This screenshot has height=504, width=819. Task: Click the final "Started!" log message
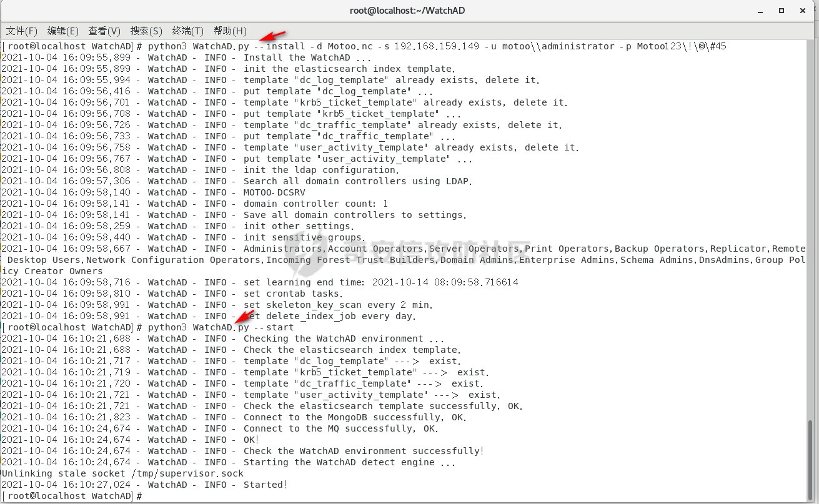pos(266,485)
